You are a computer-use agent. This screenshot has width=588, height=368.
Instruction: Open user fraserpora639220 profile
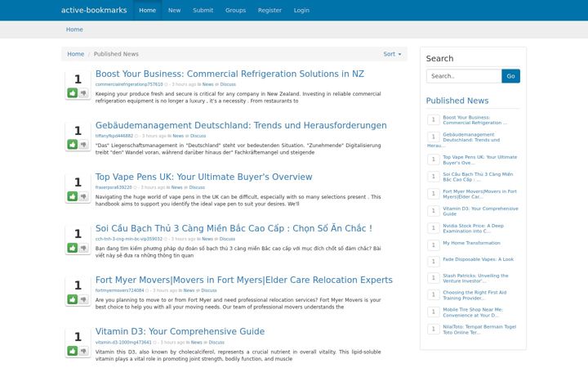(x=114, y=187)
